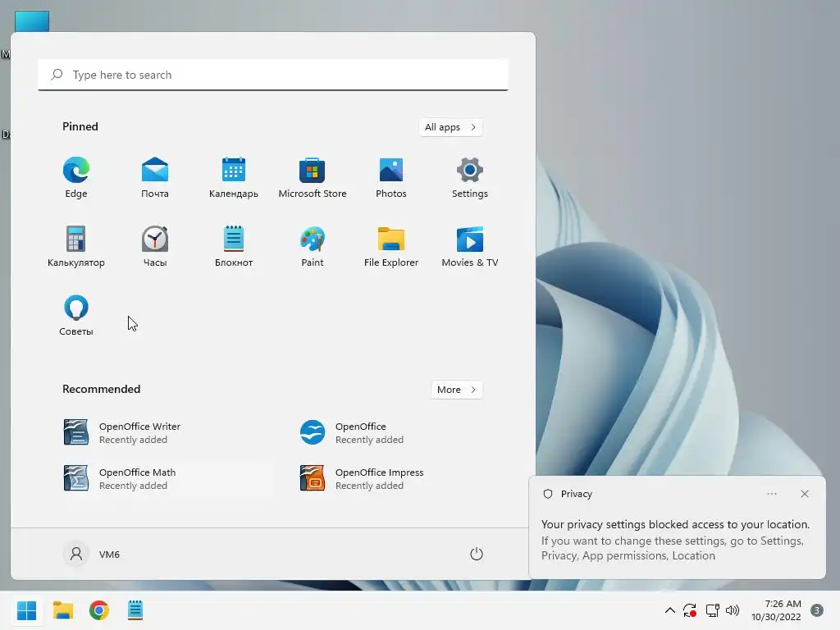The image size is (840, 630).
Task: Show hidden system tray icons
Action: coord(669,610)
